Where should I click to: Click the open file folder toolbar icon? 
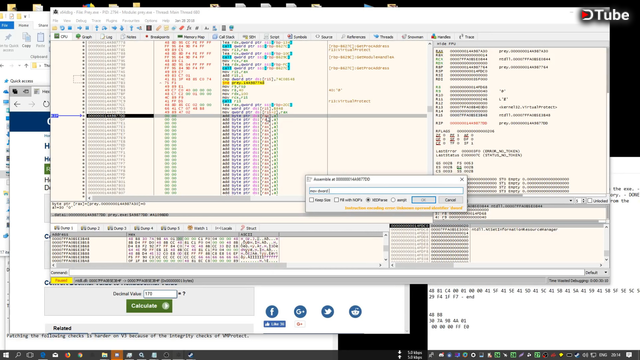[55, 28]
